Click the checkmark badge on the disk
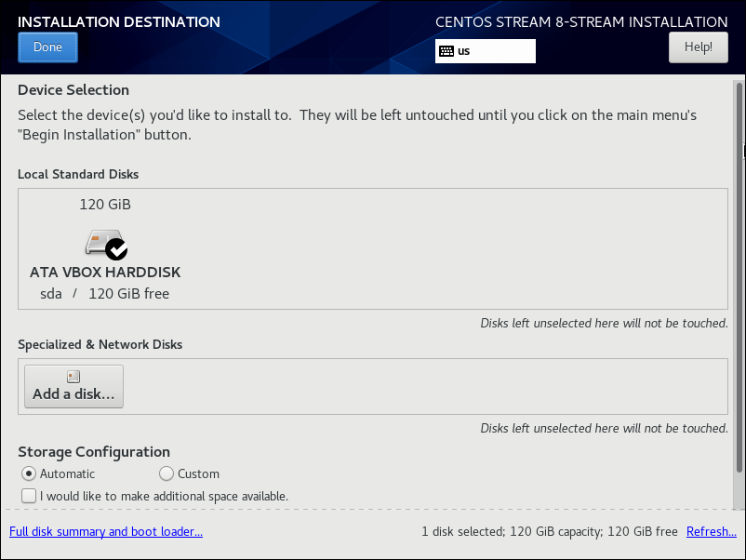Viewport: 746px width, 560px height. (x=117, y=249)
